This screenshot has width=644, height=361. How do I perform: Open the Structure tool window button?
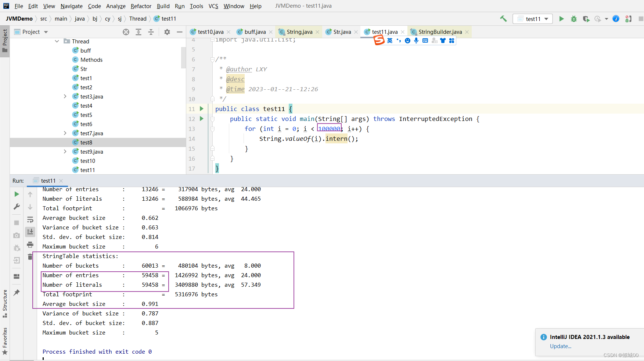(5, 304)
